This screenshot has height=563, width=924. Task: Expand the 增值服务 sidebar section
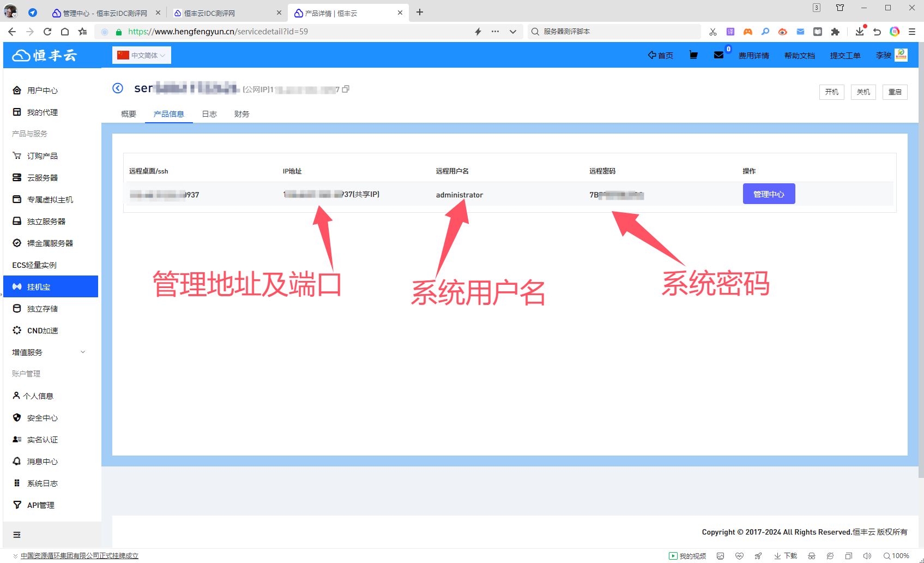click(x=49, y=352)
